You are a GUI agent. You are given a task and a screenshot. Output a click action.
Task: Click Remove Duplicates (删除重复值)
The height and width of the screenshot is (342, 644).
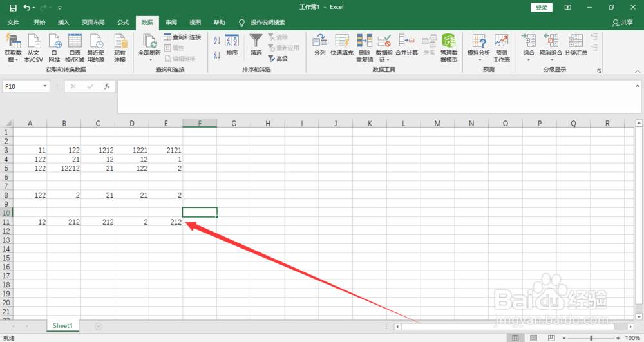pos(365,48)
